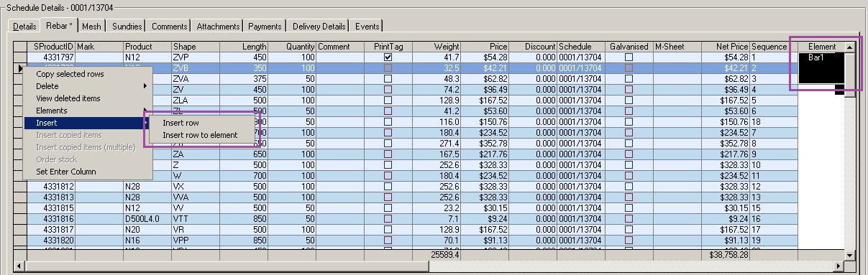
Task: Click the M-Sheet column header
Action: pos(677,47)
